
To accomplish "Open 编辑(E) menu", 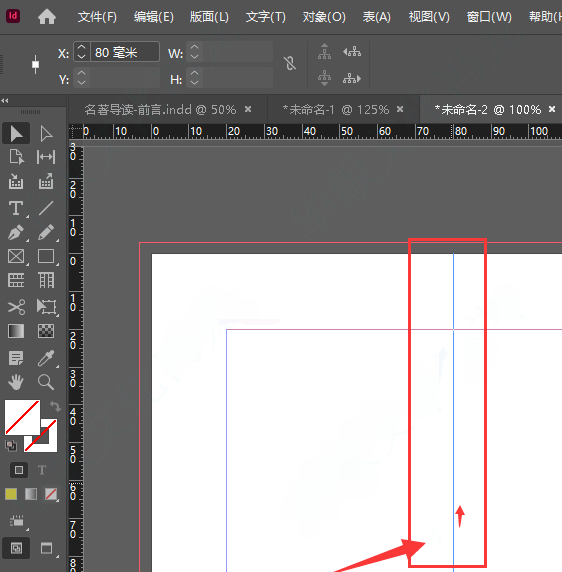I will tap(154, 17).
